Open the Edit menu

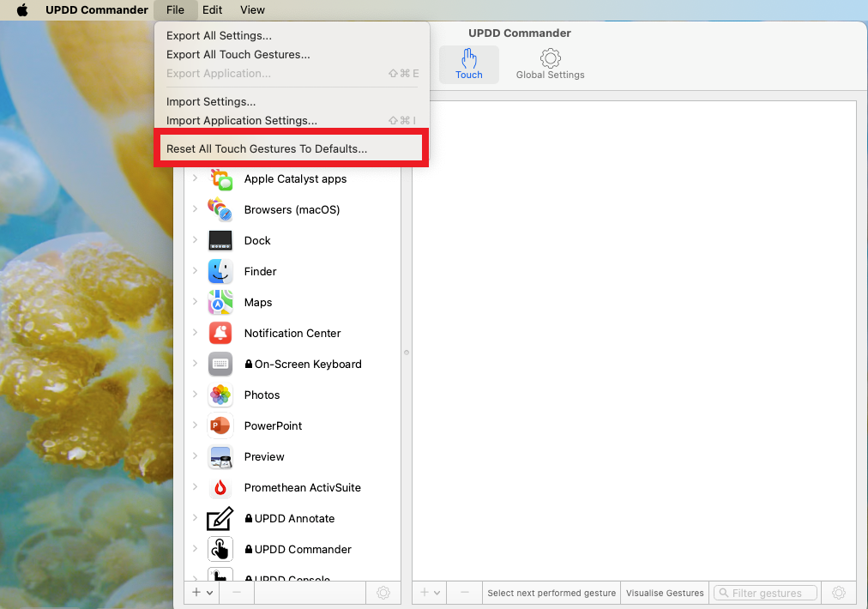coord(212,10)
